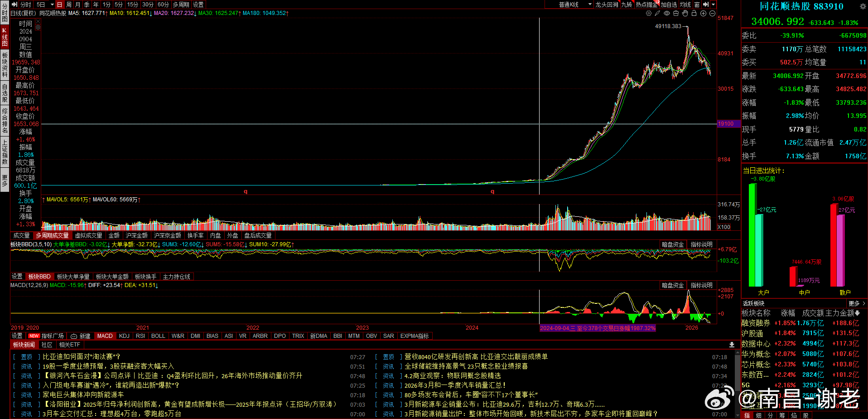This screenshot has height=419, width=868.
Task: Click the 19100 crosshair price label
Action: (x=728, y=124)
